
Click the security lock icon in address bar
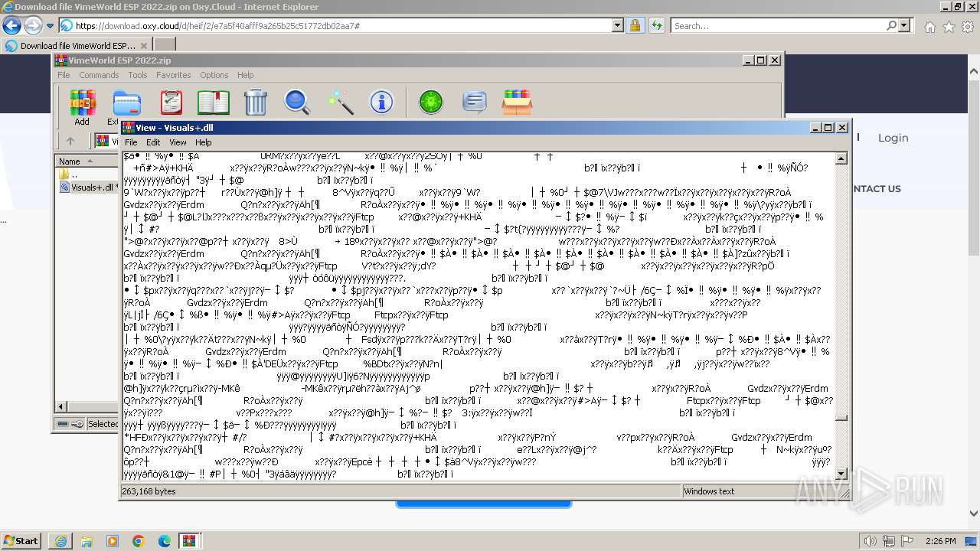tap(635, 25)
